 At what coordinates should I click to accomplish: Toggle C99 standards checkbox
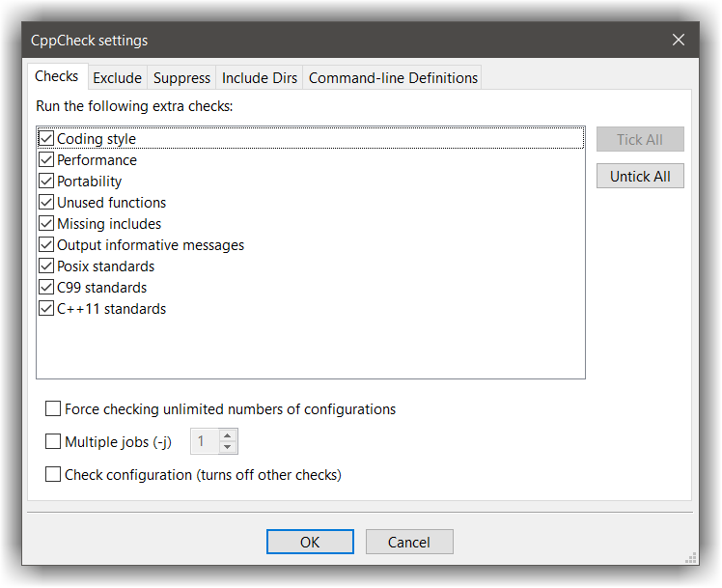pos(46,288)
